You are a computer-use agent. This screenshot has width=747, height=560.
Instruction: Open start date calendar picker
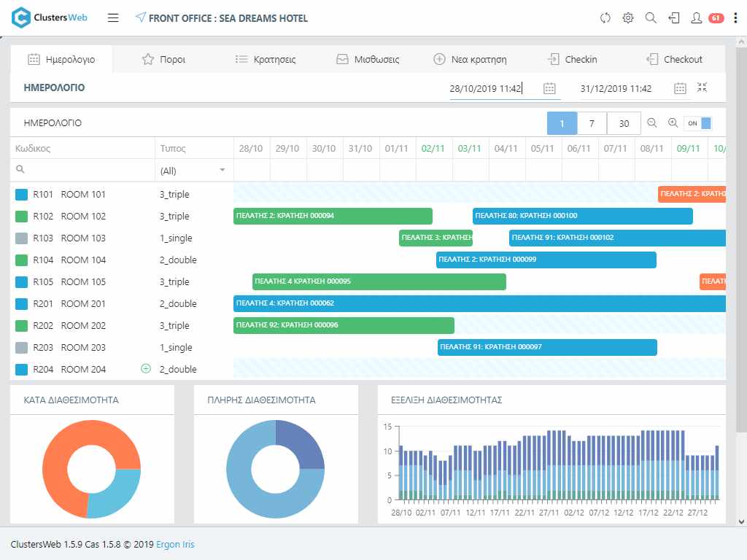click(x=549, y=88)
